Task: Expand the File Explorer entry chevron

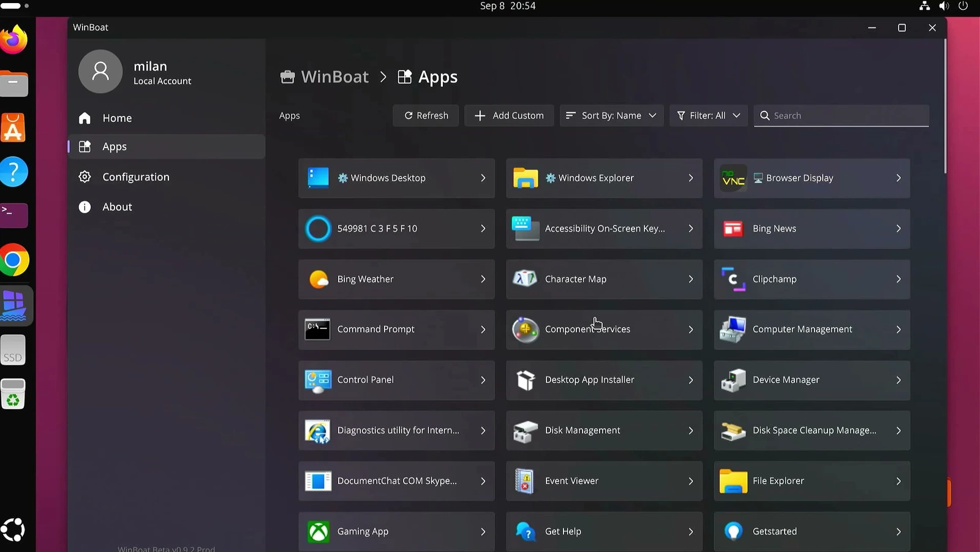Action: [899, 482]
